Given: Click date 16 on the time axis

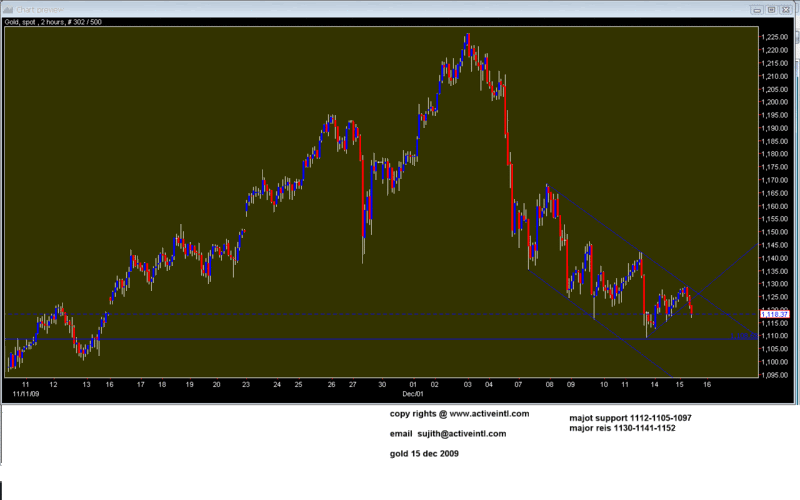Looking at the screenshot, I should tap(705, 384).
